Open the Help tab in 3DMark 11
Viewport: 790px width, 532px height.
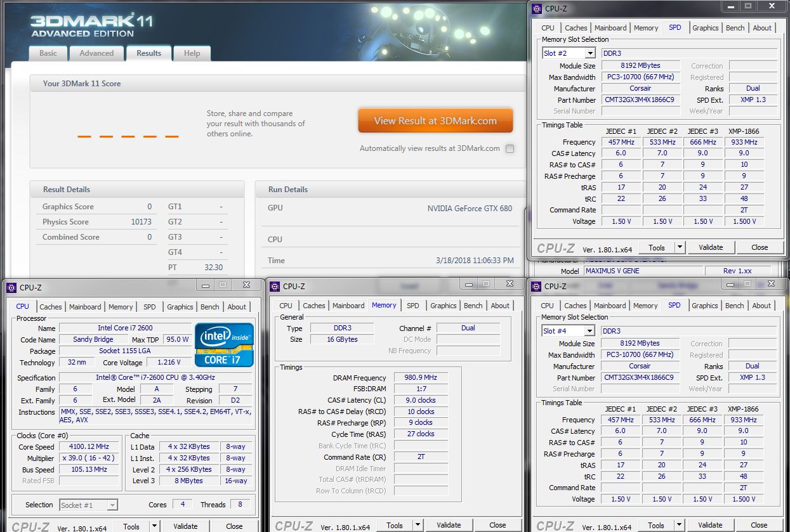[192, 53]
